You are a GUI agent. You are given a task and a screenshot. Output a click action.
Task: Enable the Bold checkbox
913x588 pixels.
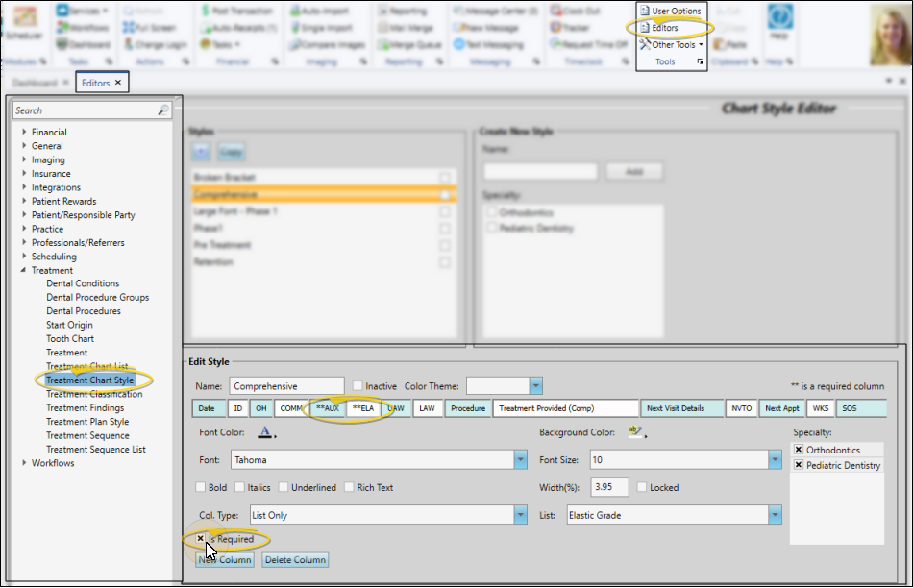201,487
